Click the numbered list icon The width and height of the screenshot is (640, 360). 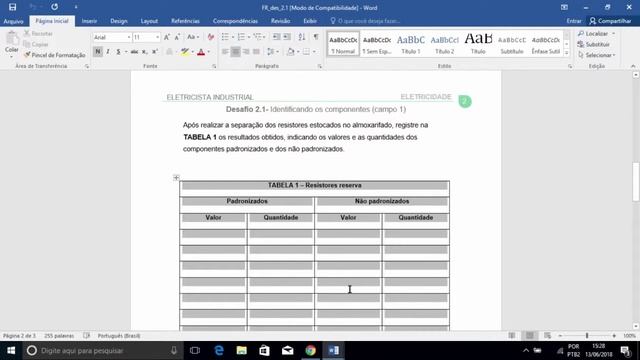pyautogui.click(x=241, y=37)
